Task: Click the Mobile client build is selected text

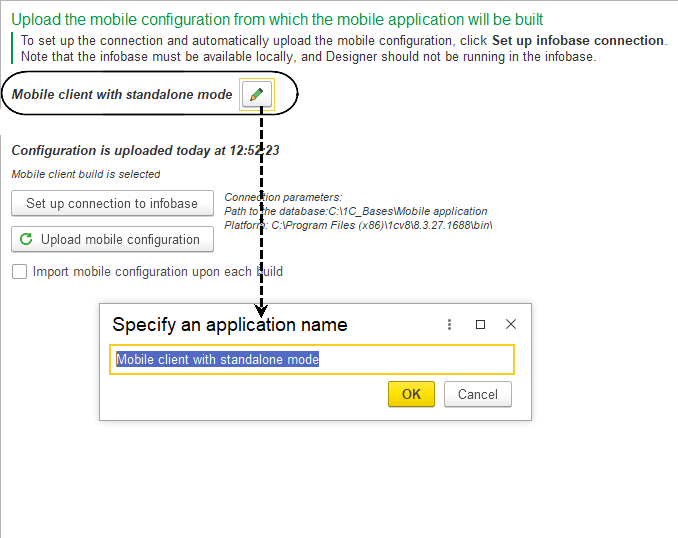Action: click(x=85, y=174)
